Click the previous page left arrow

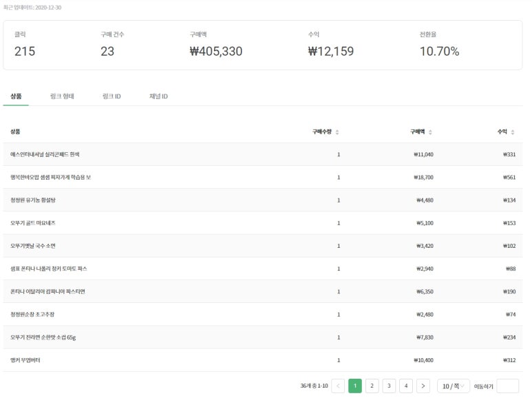coord(338,386)
